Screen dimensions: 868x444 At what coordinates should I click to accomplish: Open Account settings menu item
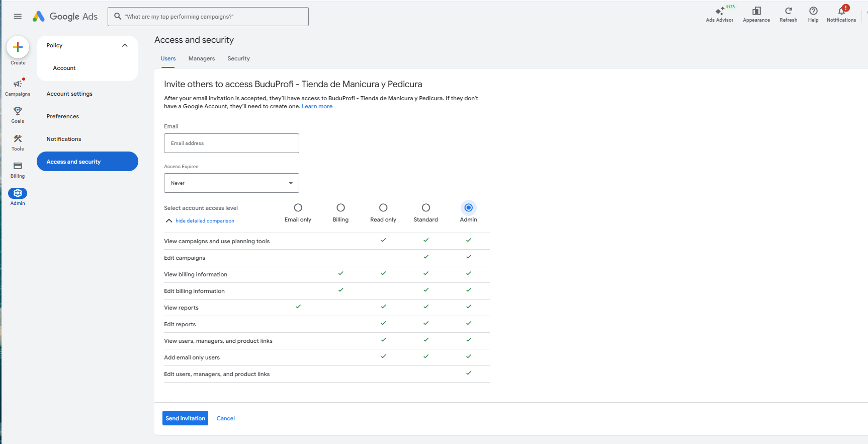click(x=69, y=94)
